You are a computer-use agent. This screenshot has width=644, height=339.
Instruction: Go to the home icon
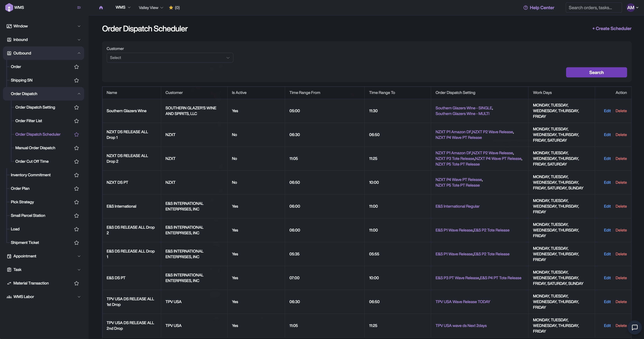(101, 8)
